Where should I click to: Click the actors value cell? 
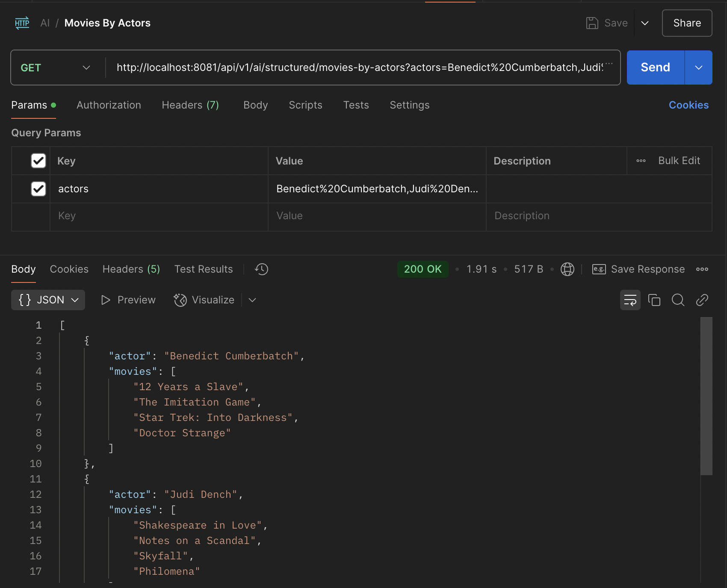[377, 189]
